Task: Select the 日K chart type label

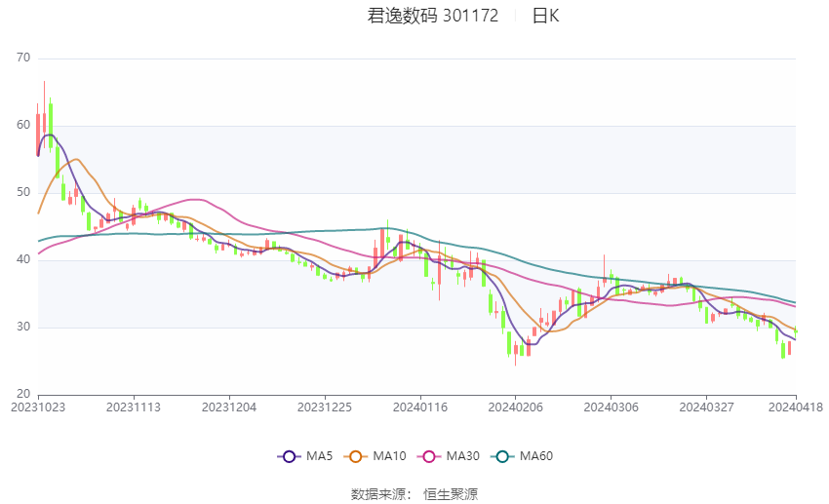Action: (x=545, y=16)
